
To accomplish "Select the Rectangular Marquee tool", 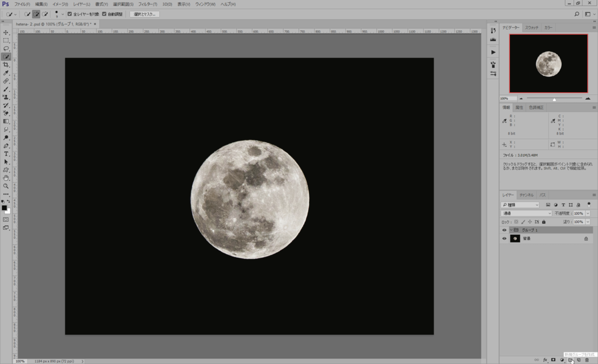I will pos(6,40).
